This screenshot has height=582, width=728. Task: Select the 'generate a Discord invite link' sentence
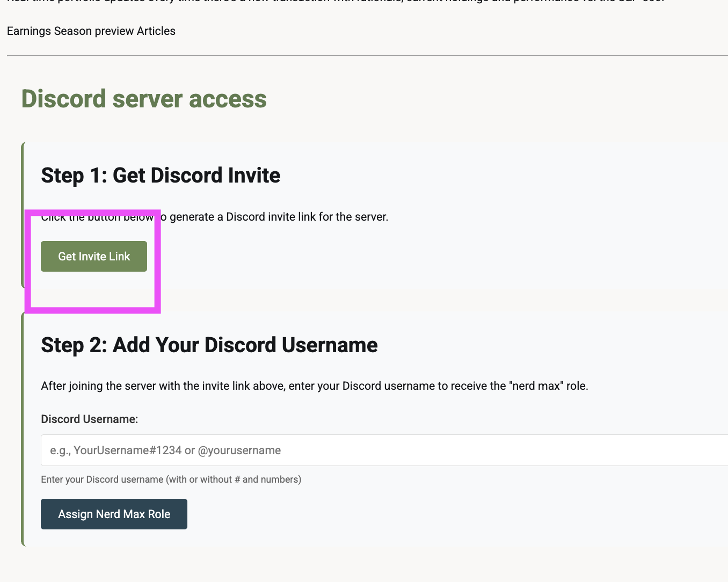pos(215,217)
